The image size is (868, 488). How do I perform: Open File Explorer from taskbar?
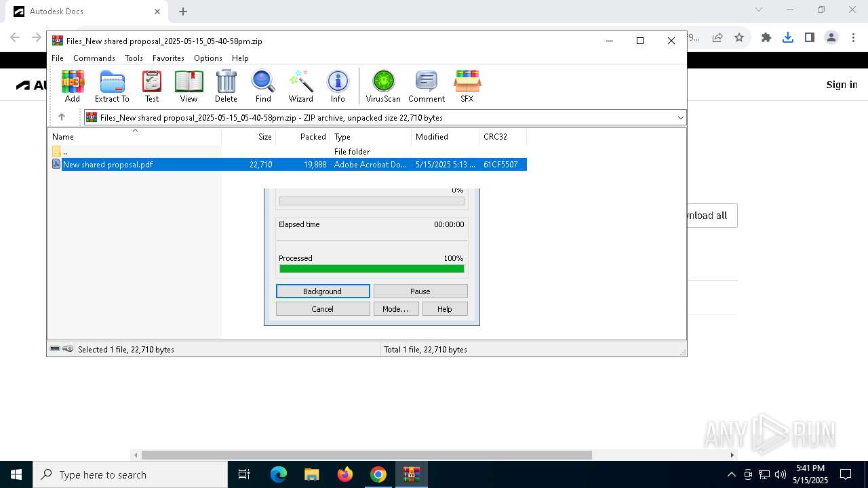click(x=311, y=474)
